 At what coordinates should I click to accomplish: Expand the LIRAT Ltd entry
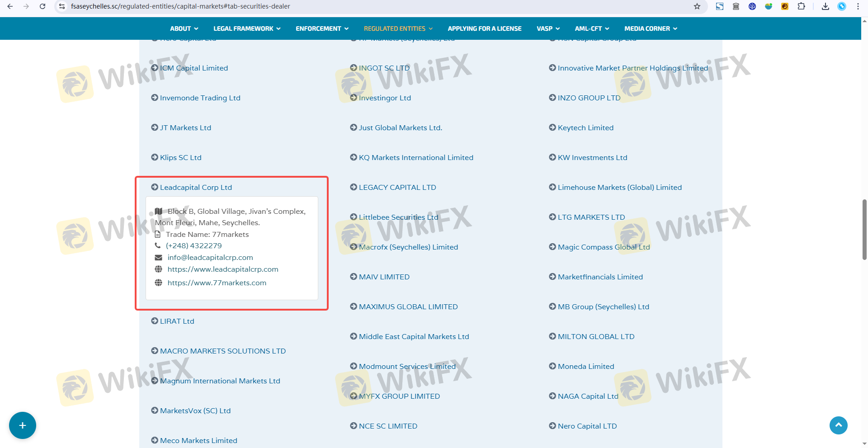(x=176, y=321)
